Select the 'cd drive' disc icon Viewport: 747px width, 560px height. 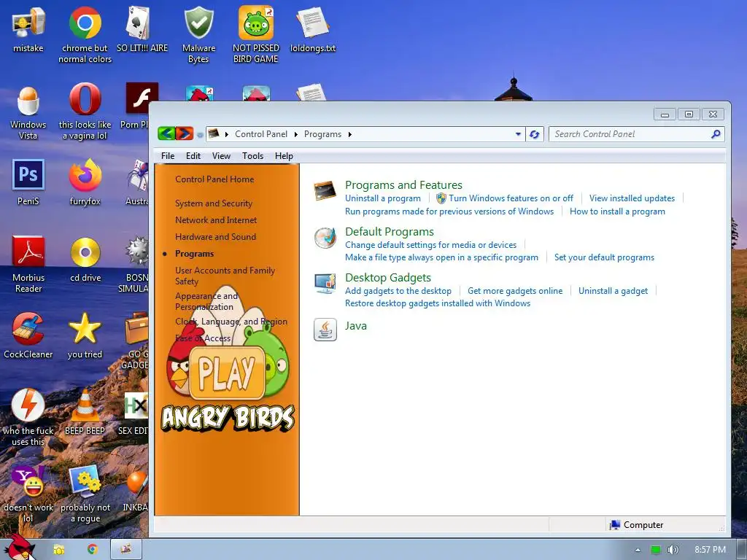(x=85, y=259)
